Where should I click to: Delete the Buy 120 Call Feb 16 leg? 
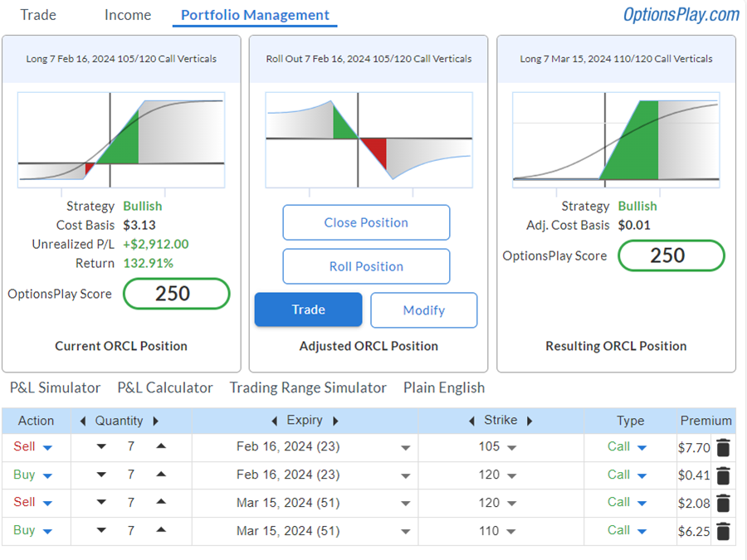pos(723,475)
